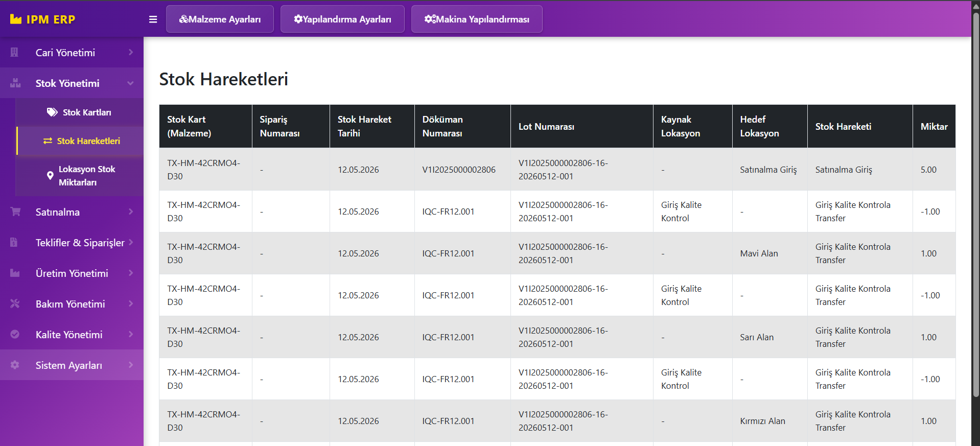This screenshot has height=446, width=980.
Task: Expand Teklifler & Siparişler chevron arrow
Action: click(x=131, y=242)
